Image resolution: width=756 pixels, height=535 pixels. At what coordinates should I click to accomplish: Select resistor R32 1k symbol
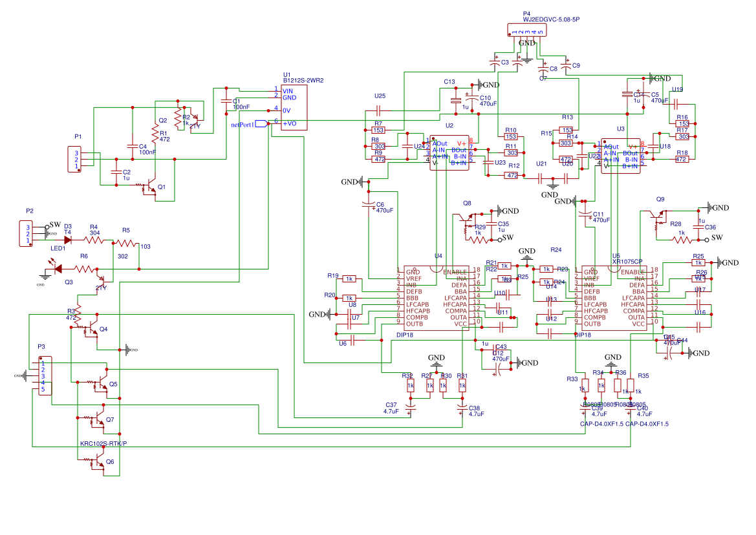tap(410, 386)
